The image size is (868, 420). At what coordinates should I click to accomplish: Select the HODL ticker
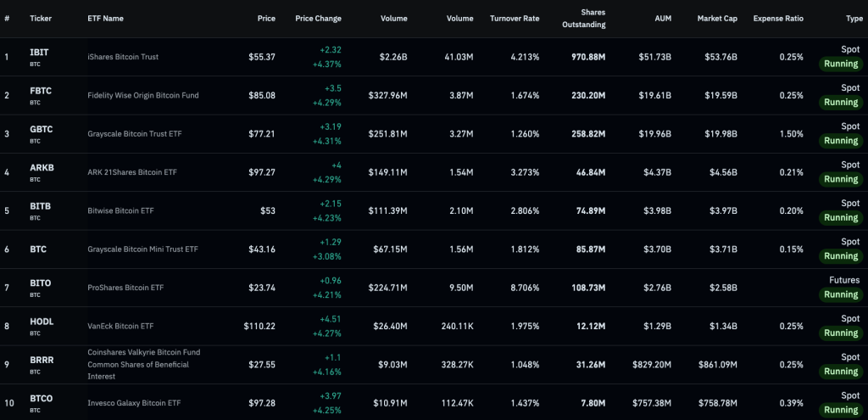[x=42, y=322]
